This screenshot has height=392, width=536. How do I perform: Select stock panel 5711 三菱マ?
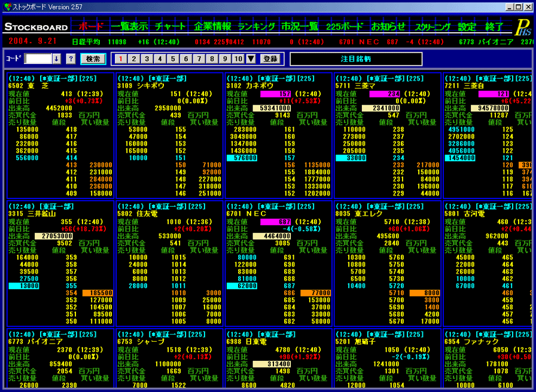pos(355,85)
